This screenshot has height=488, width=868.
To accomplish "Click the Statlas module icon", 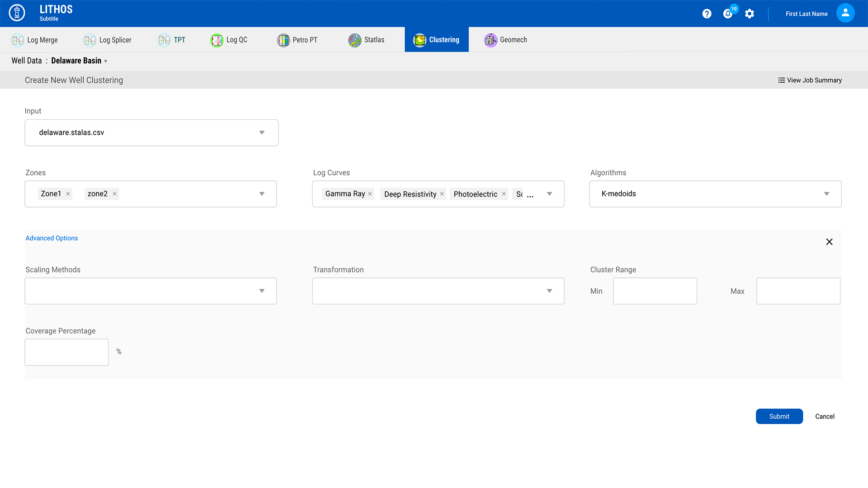I will pos(354,40).
